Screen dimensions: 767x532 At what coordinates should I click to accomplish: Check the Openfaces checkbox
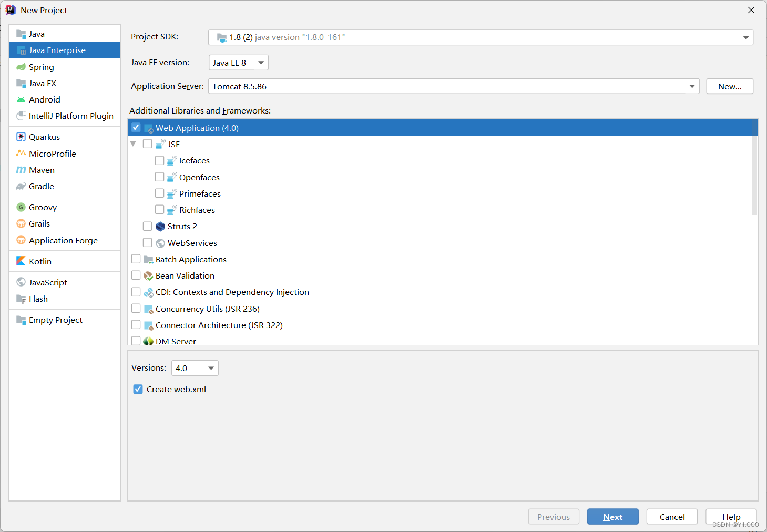pyautogui.click(x=160, y=177)
